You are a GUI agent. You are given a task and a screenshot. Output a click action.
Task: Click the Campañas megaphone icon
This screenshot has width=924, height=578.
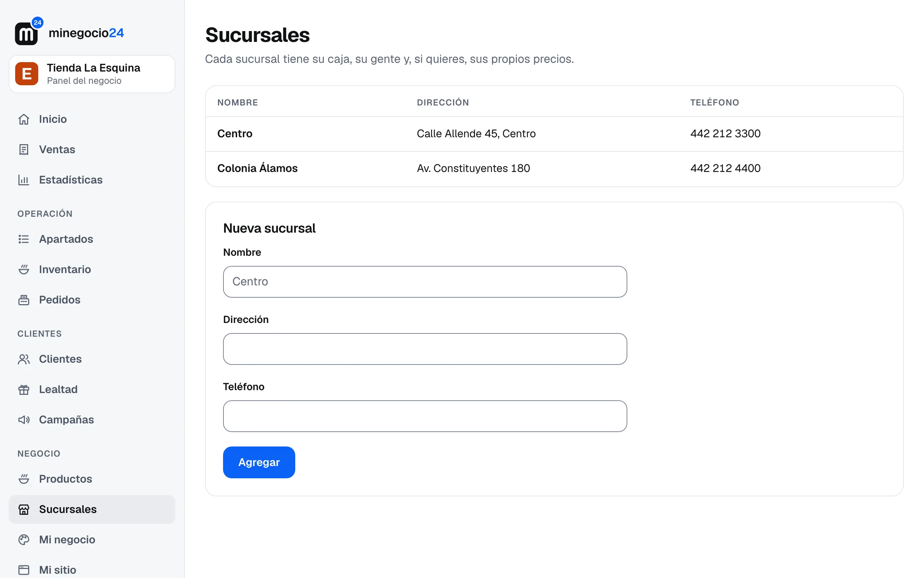click(24, 420)
